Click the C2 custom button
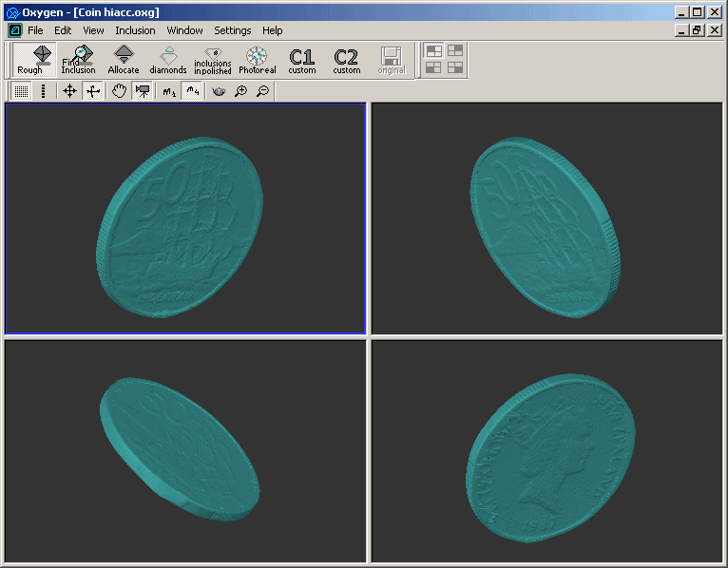The height and width of the screenshot is (568, 728). [346, 60]
